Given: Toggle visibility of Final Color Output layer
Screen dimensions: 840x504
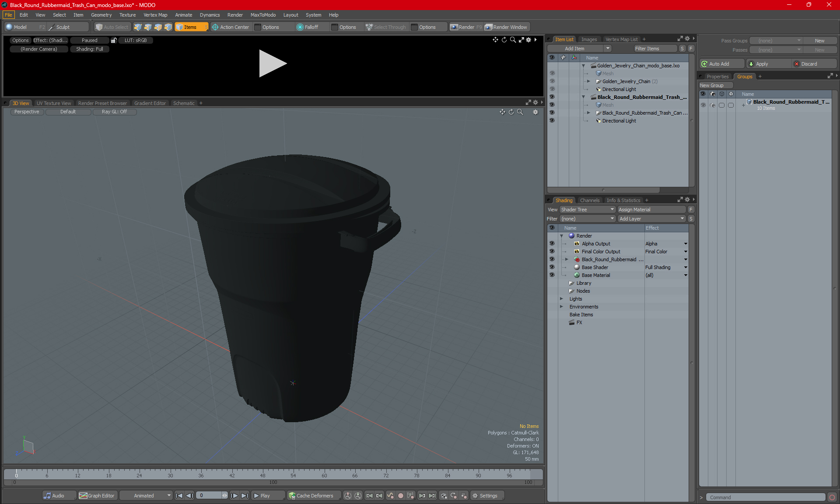Looking at the screenshot, I should coord(552,252).
